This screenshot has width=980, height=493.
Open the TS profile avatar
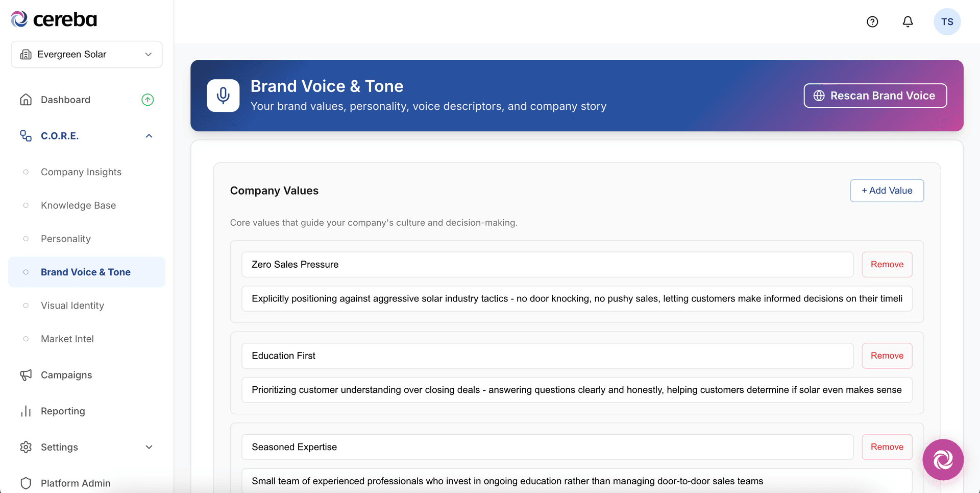[947, 21]
